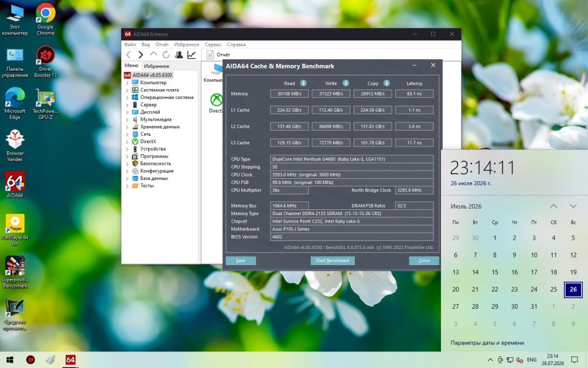Switch to the Избранное sidebar tab
The width and height of the screenshot is (588, 368).
(156, 66)
